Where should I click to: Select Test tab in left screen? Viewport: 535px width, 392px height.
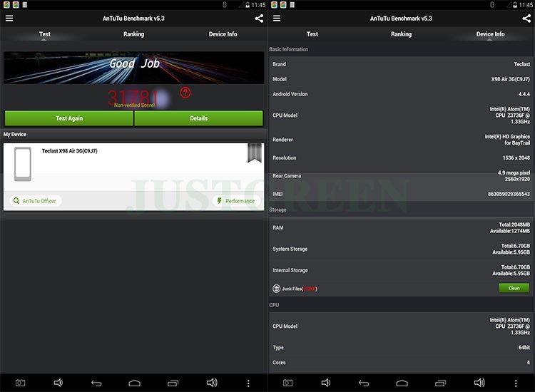45,34
